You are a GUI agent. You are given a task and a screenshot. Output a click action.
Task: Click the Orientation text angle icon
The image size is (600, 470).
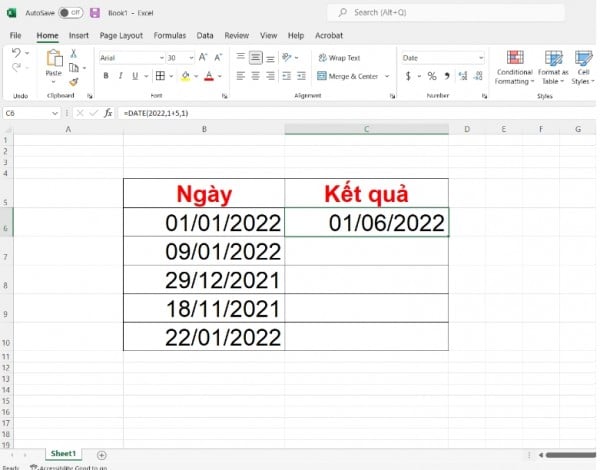pyautogui.click(x=287, y=57)
